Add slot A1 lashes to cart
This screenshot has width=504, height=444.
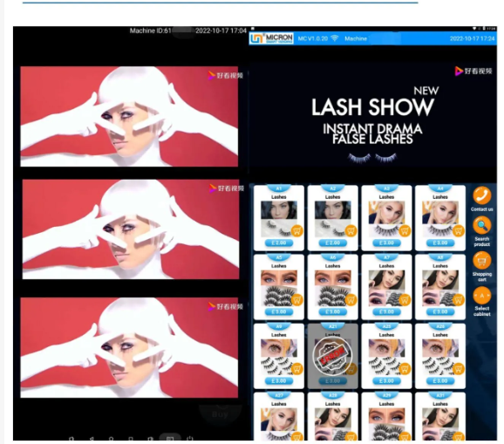pos(296,231)
